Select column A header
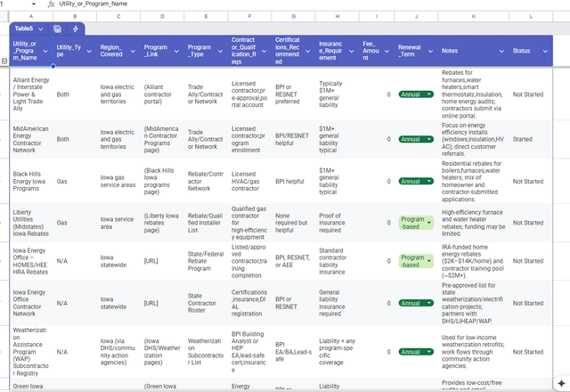 [x=31, y=16]
